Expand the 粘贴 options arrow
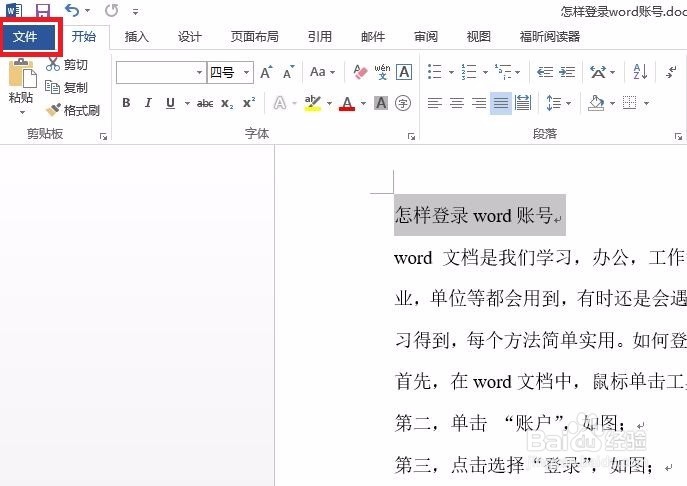 click(x=22, y=113)
